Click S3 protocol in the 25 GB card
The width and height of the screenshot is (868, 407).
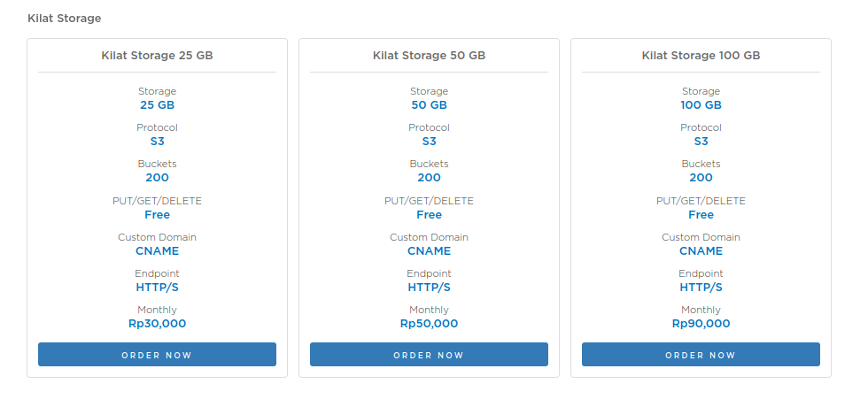tap(157, 142)
